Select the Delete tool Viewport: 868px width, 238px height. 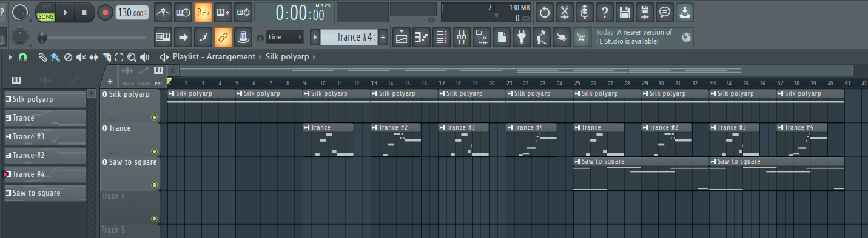pyautogui.click(x=68, y=57)
